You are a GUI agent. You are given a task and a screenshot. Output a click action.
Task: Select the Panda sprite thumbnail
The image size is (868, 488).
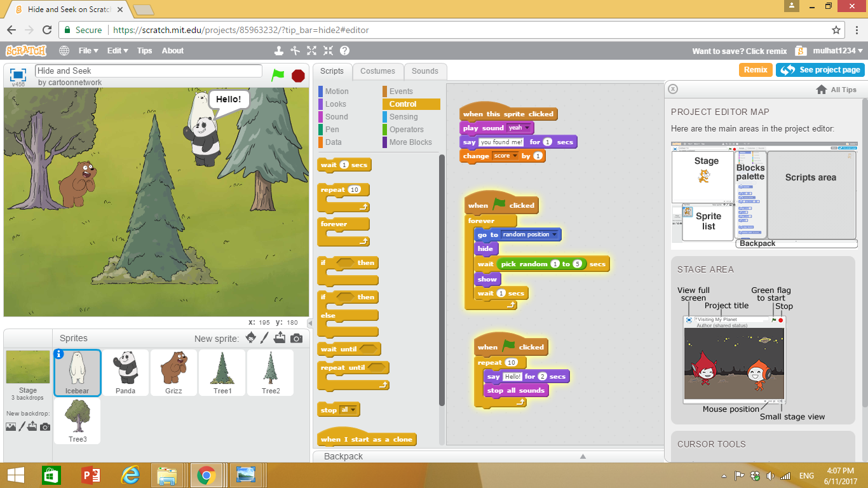pos(125,372)
